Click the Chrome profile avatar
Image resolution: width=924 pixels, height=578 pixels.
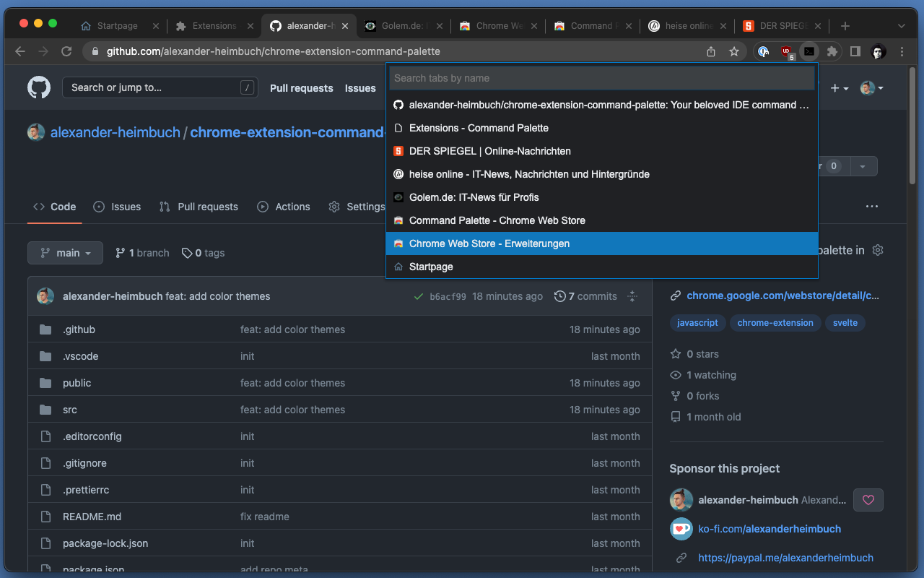pos(879,51)
